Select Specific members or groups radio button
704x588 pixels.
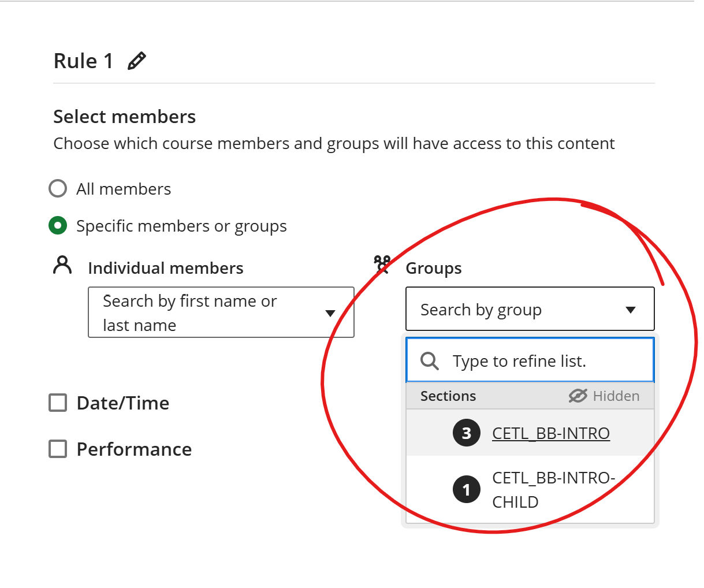(58, 225)
